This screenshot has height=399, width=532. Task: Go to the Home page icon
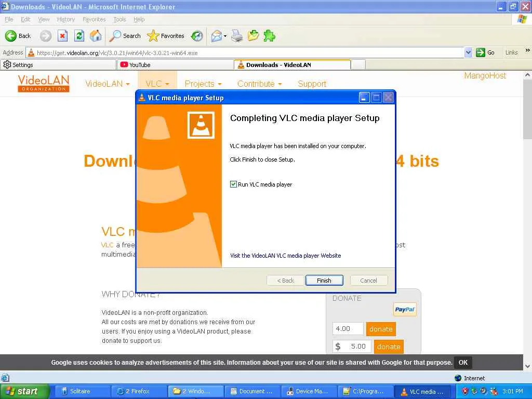pos(96,36)
